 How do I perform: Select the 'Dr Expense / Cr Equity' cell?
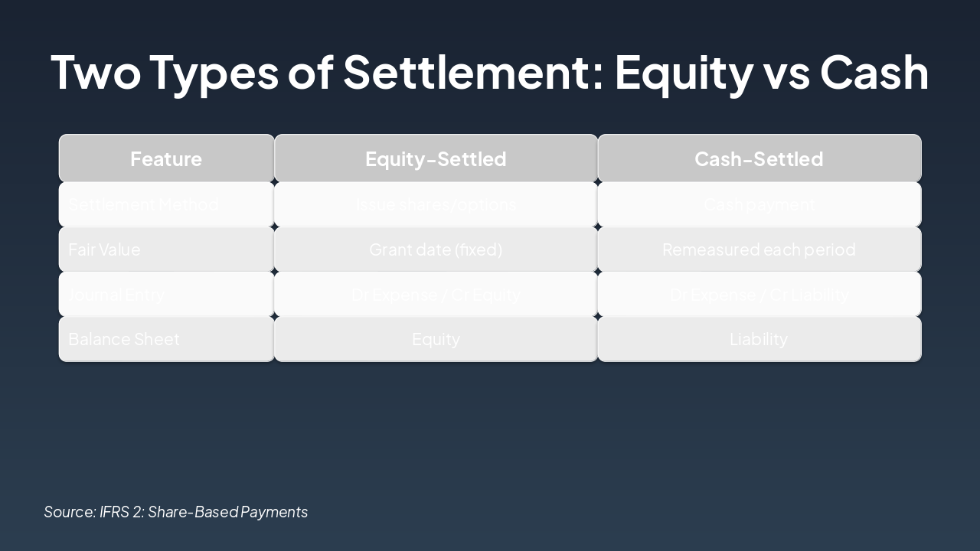click(436, 295)
